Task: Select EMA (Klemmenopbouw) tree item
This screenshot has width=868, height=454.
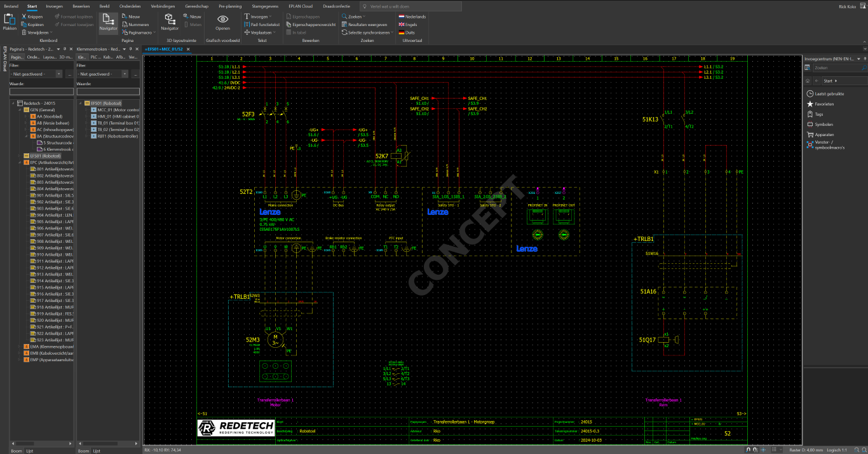Action: [48, 347]
